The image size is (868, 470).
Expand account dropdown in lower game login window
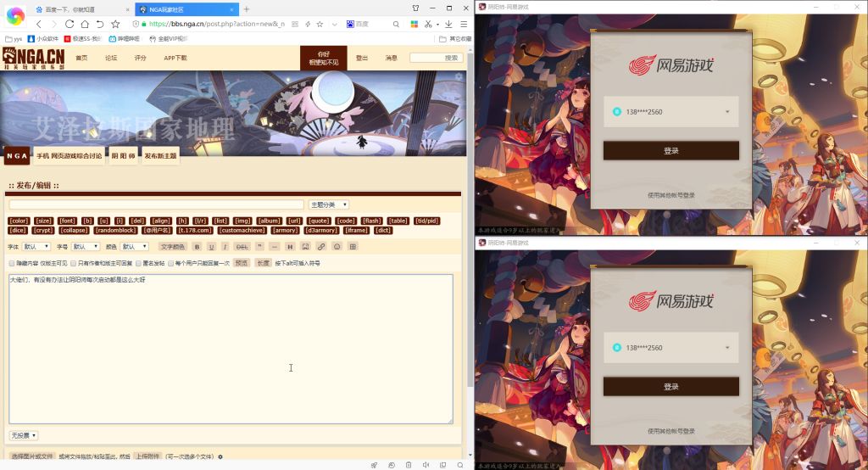tap(727, 348)
